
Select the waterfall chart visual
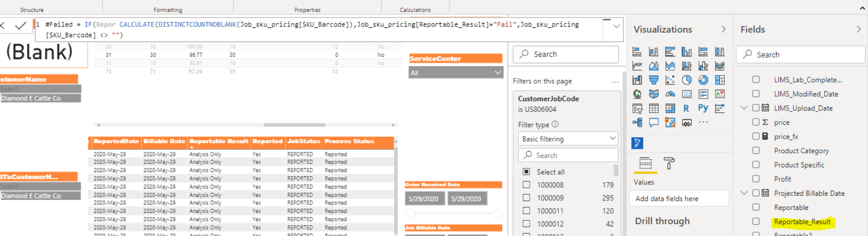(x=637, y=80)
